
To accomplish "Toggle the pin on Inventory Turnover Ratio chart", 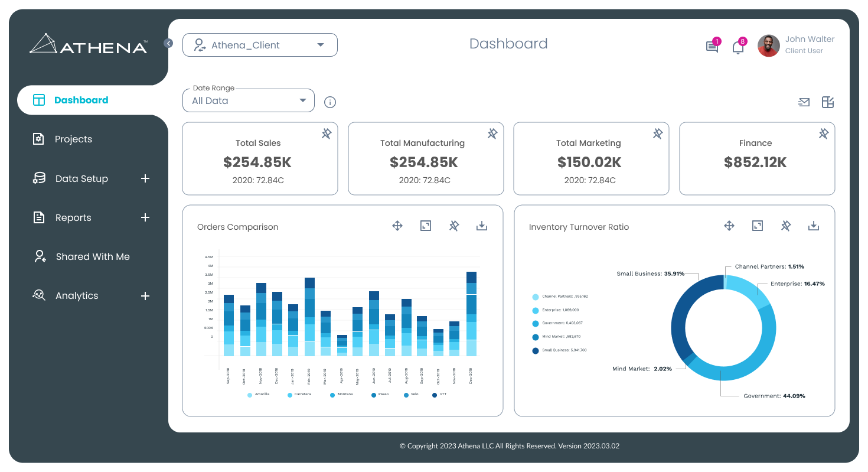I will [786, 226].
